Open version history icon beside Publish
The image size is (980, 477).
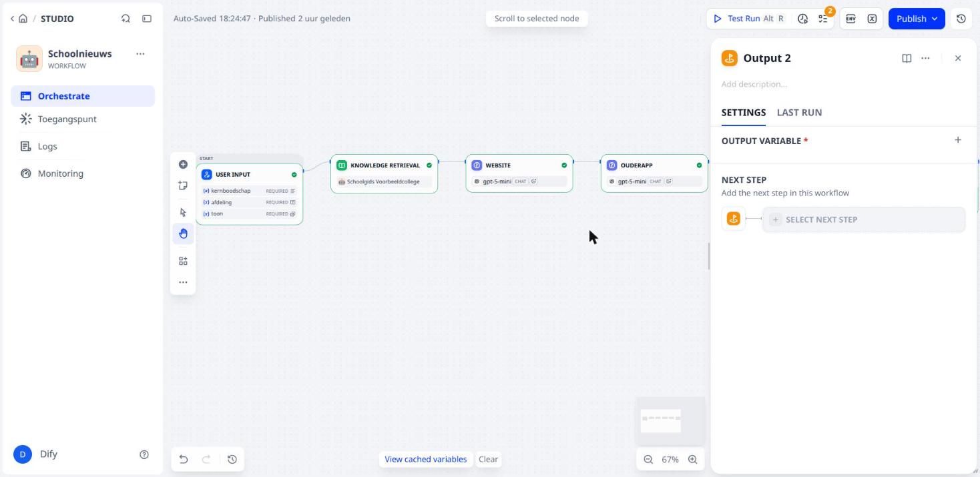tap(961, 19)
